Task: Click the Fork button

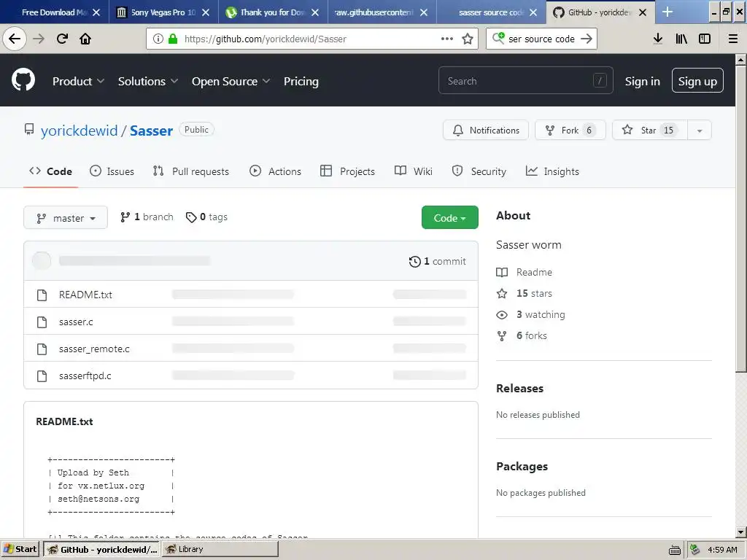Action: [570, 131]
